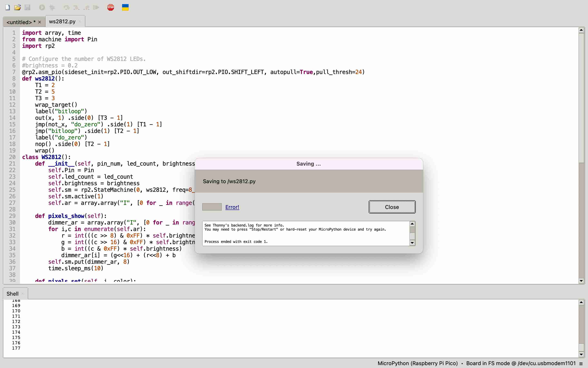
Task: Stop/restart backend with the STOP icon
Action: pyautogui.click(x=110, y=8)
